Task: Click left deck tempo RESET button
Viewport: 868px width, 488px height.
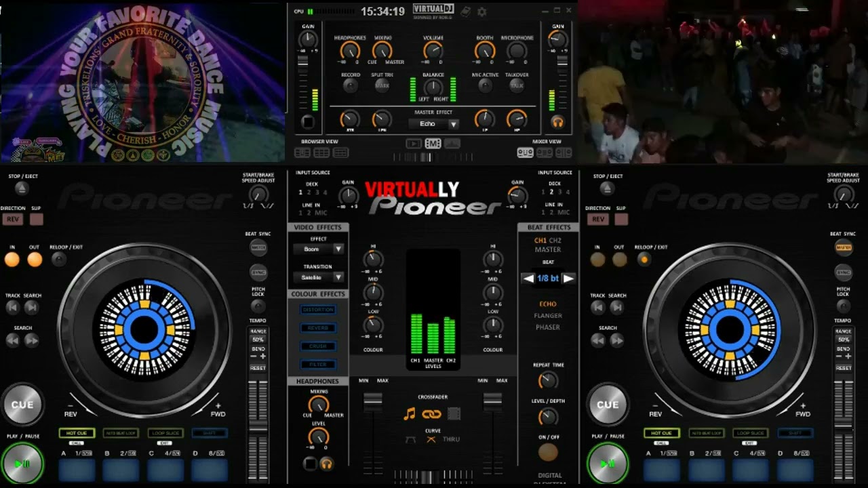Action: coord(258,368)
